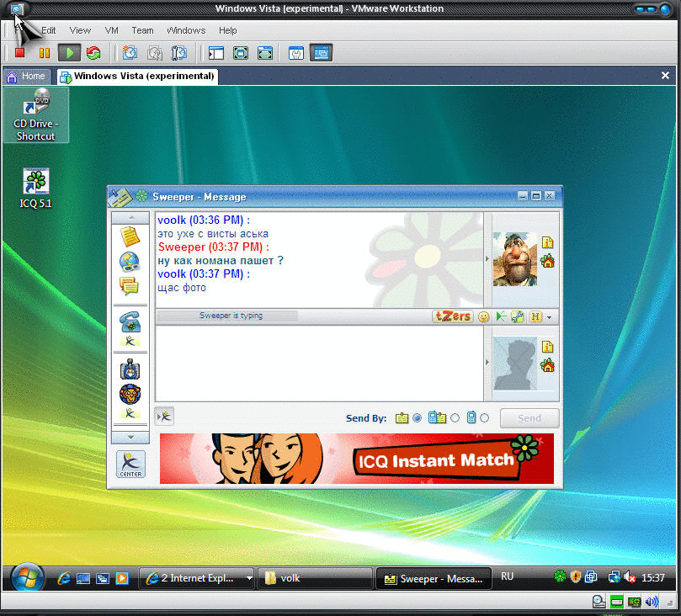The width and height of the screenshot is (681, 616).
Task: Open the Help menu
Action: pos(227,30)
